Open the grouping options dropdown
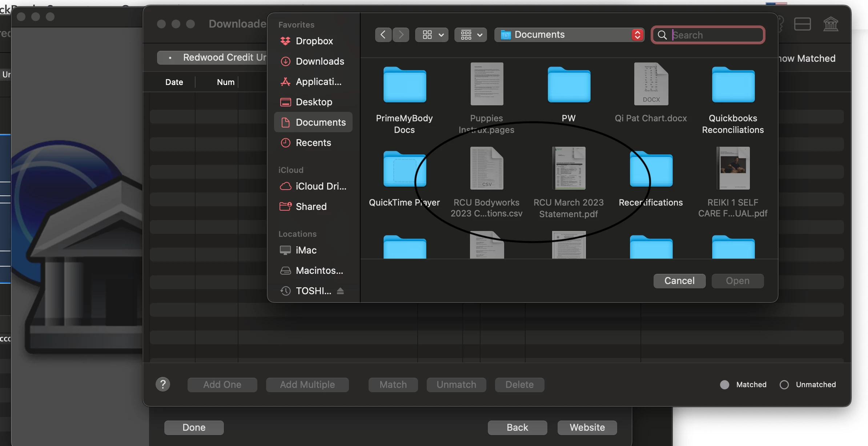 pyautogui.click(x=471, y=35)
